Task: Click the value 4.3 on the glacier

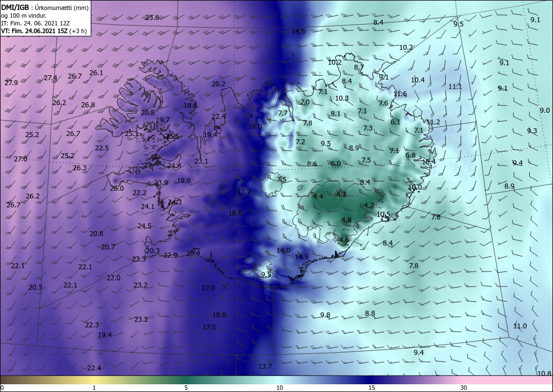Action: pos(341,194)
